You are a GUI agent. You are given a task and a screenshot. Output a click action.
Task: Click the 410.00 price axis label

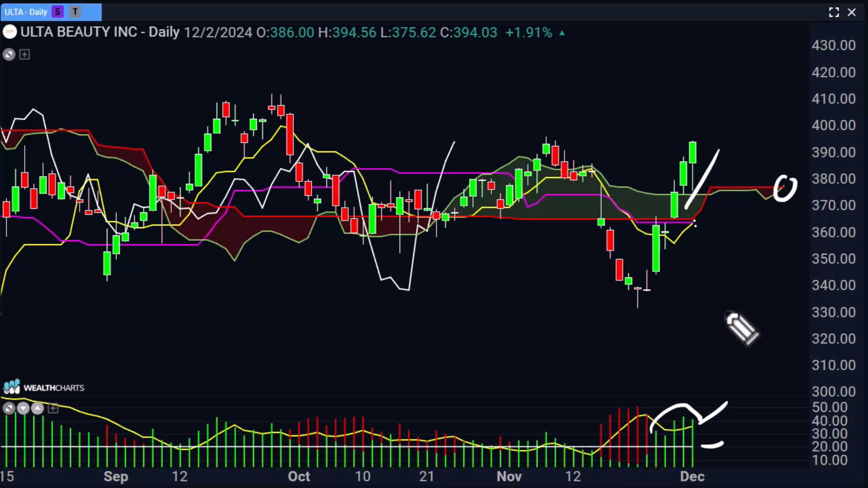[833, 99]
